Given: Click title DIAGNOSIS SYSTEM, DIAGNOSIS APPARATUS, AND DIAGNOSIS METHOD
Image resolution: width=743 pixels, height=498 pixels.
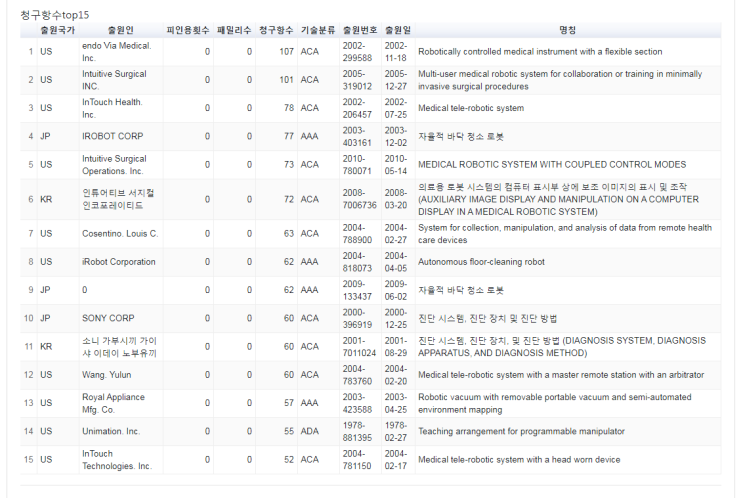Looking at the screenshot, I should [562, 346].
